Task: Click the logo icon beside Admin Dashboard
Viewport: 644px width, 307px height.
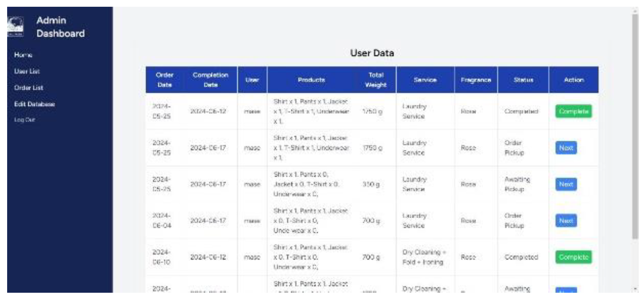Action: click(x=15, y=26)
